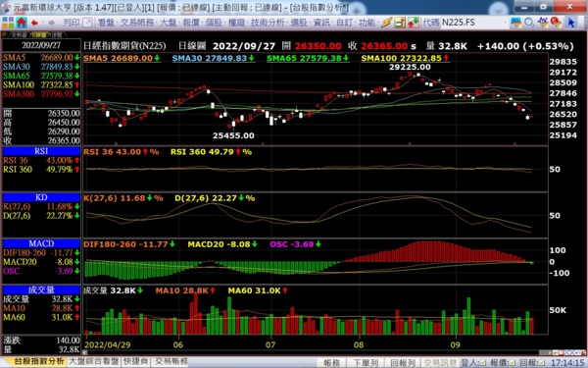588x368 pixels.
Task: Click the colored window-grid icon at far left
Action: [8, 23]
